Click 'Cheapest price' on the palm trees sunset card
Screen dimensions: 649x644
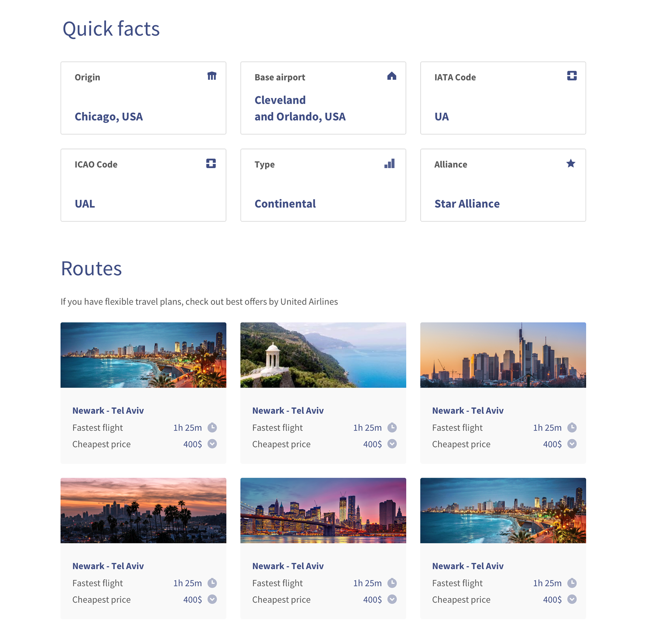[x=101, y=600]
